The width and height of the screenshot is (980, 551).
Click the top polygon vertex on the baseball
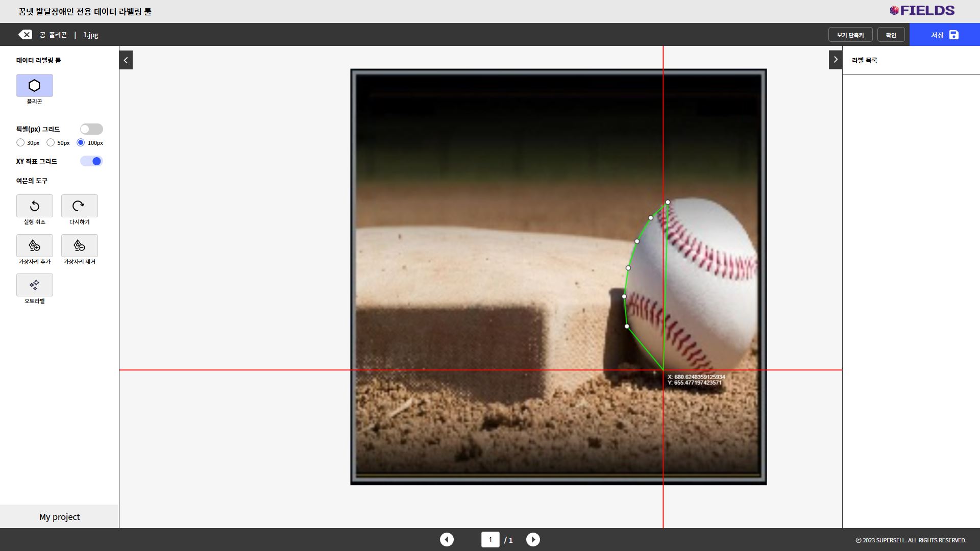pos(668,203)
